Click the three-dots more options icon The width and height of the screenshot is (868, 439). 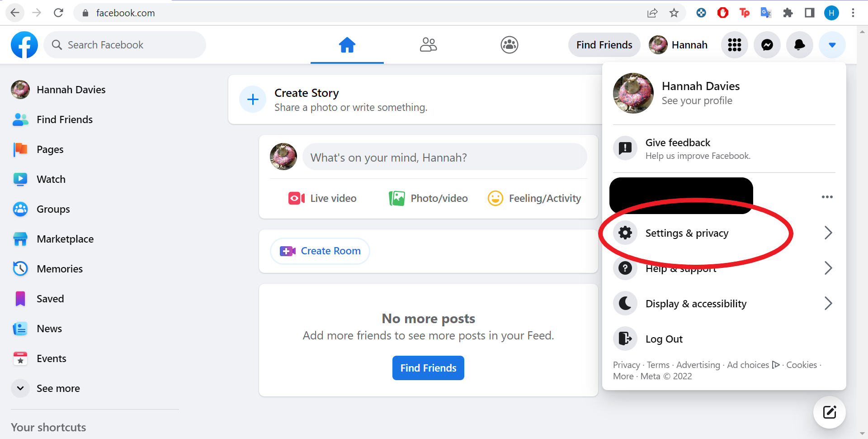click(827, 197)
